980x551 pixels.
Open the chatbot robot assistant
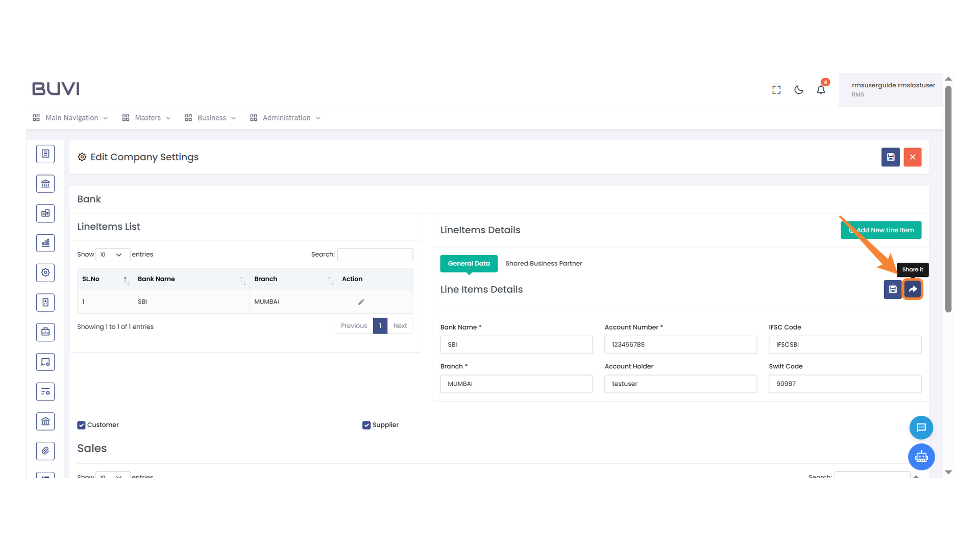click(x=921, y=457)
